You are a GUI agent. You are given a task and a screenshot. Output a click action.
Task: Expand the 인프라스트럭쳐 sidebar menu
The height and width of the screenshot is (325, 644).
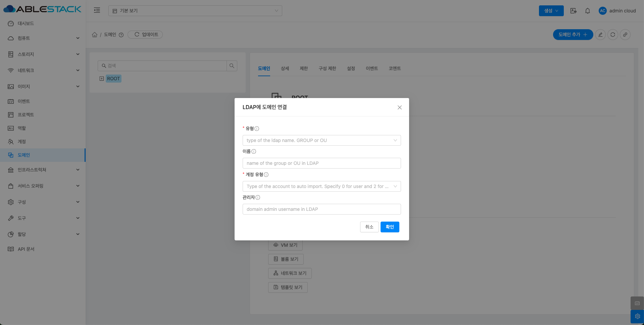click(43, 170)
